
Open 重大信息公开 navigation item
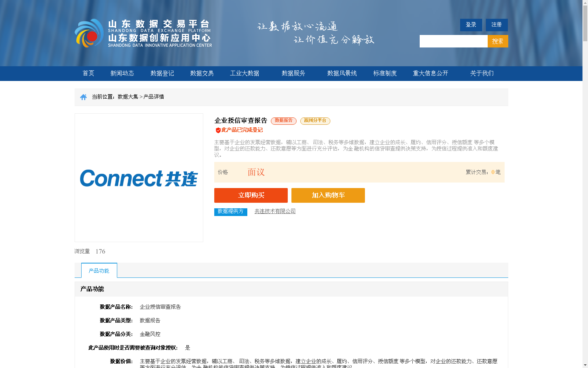click(430, 73)
